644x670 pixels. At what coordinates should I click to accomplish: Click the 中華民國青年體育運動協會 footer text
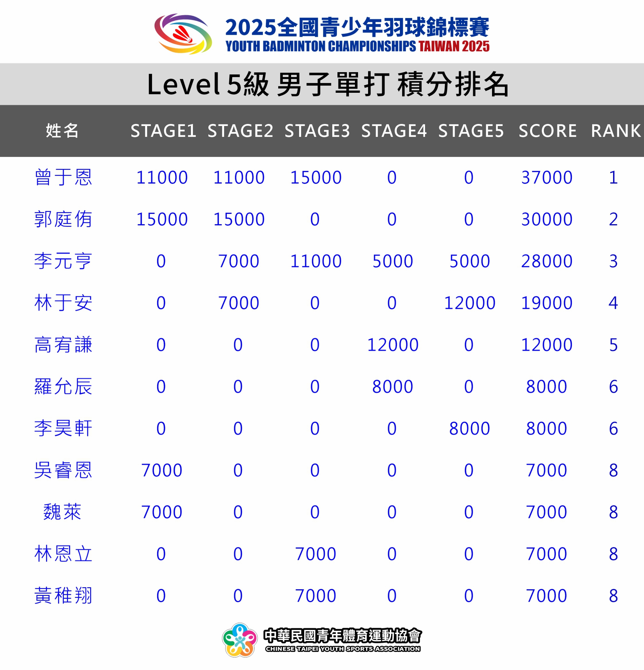tap(343, 636)
